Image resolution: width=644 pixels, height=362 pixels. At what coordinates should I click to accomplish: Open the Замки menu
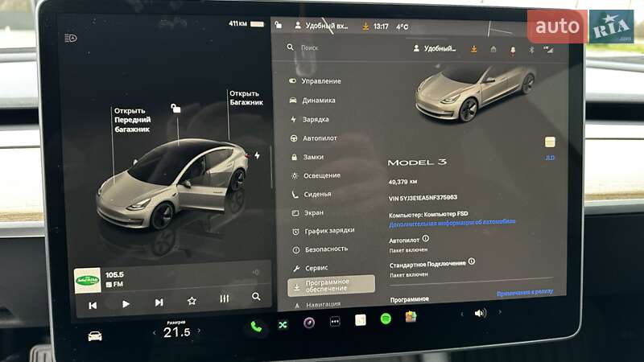point(308,157)
